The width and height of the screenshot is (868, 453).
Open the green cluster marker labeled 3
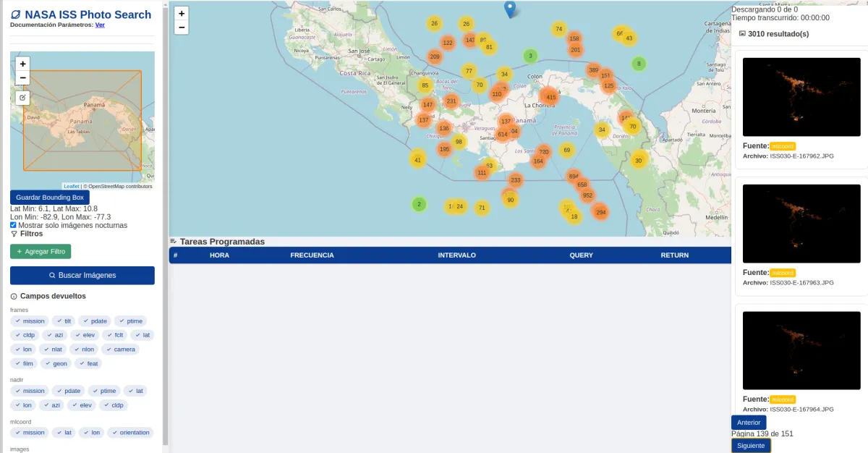coord(530,56)
